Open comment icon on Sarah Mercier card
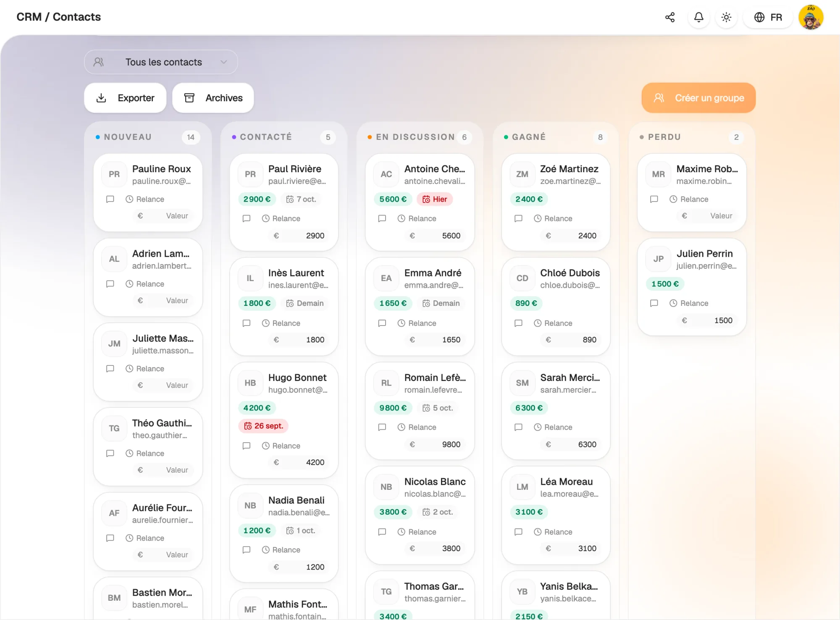The width and height of the screenshot is (840, 620). pyautogui.click(x=518, y=428)
